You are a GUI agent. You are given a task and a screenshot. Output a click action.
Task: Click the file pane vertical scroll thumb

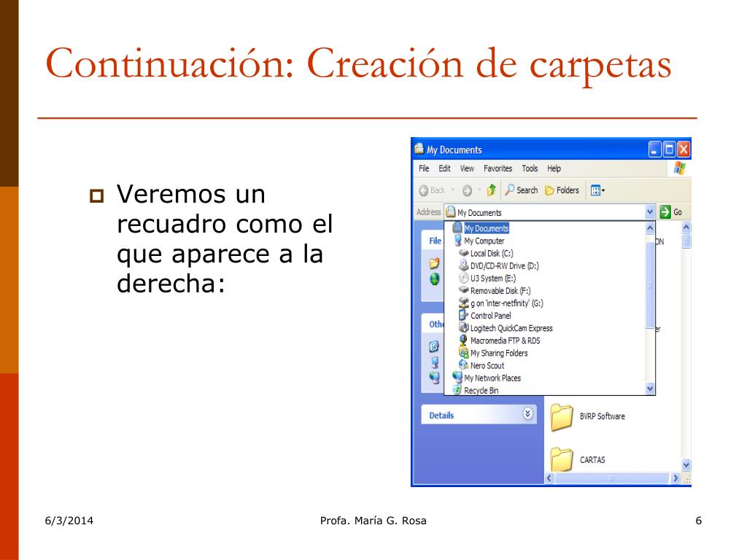click(x=686, y=241)
